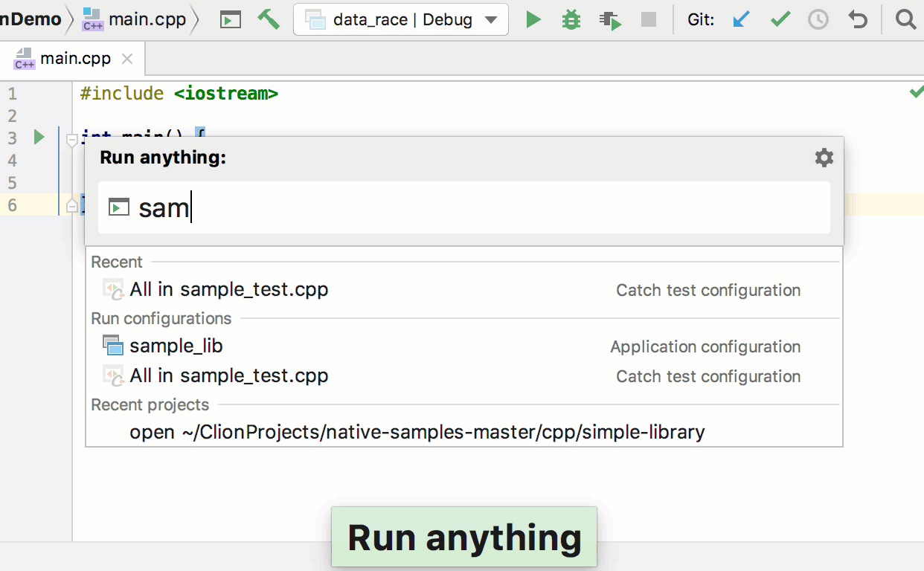
Task: Click the Run with Coverage icon
Action: tap(610, 20)
